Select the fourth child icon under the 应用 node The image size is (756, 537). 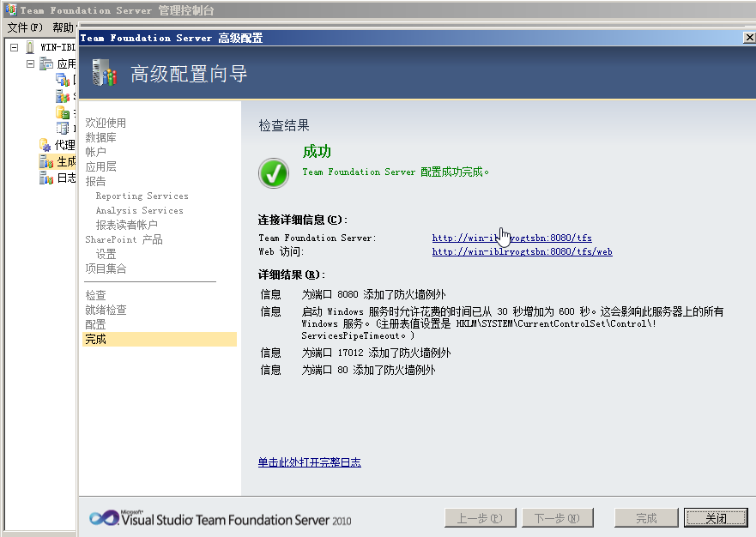tap(62, 128)
